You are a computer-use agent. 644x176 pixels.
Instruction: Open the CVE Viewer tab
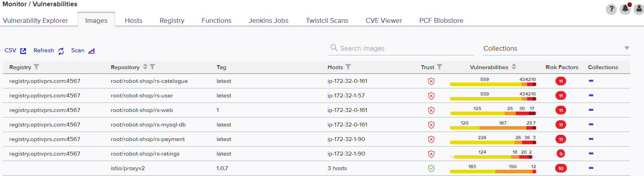tap(384, 20)
